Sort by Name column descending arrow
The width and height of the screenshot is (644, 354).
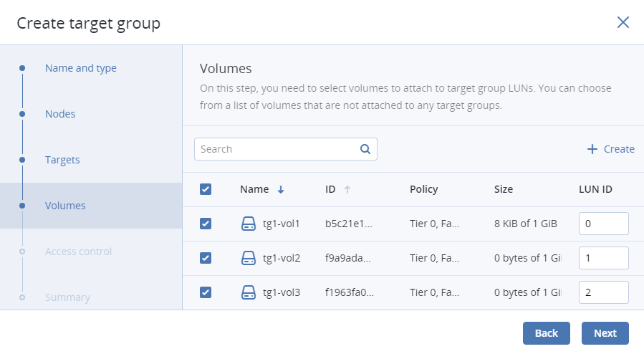(281, 190)
